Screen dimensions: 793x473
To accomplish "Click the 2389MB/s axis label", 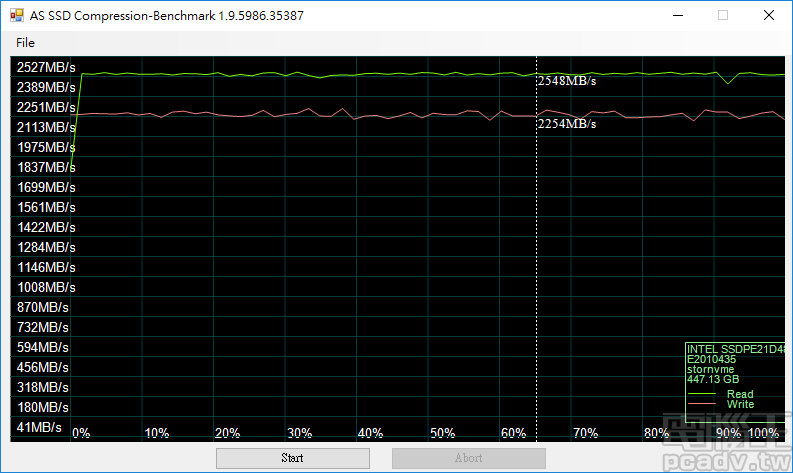I will coord(46,87).
